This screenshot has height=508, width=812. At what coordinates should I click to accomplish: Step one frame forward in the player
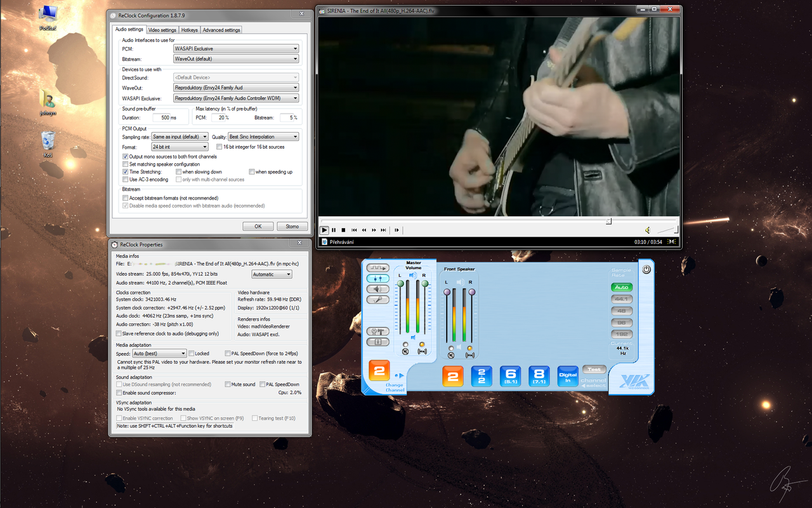(397, 230)
